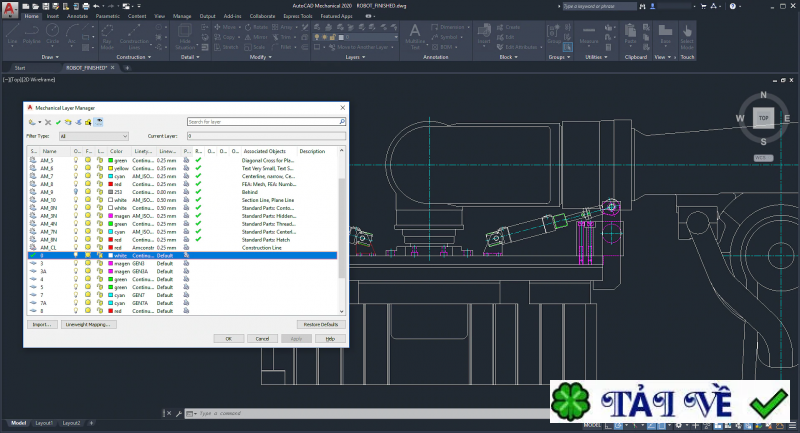
Task: Switch to the Layout1 tab
Action: (x=44, y=423)
